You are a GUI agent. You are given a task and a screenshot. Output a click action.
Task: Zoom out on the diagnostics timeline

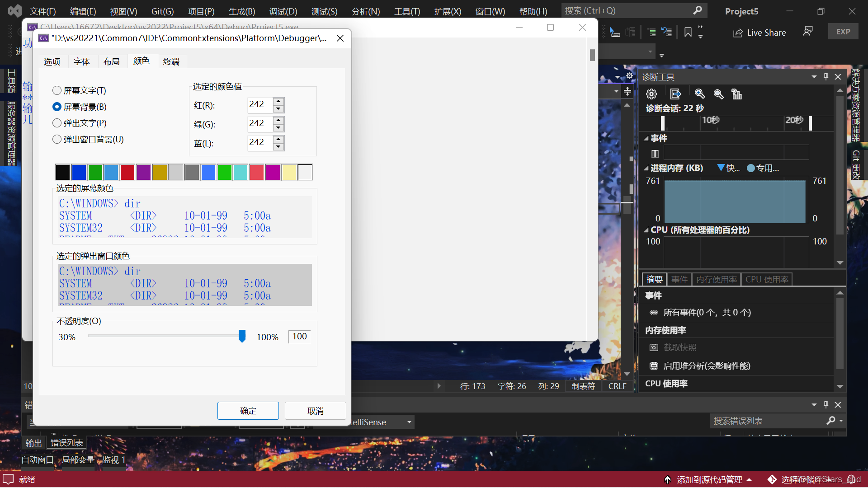tap(718, 94)
